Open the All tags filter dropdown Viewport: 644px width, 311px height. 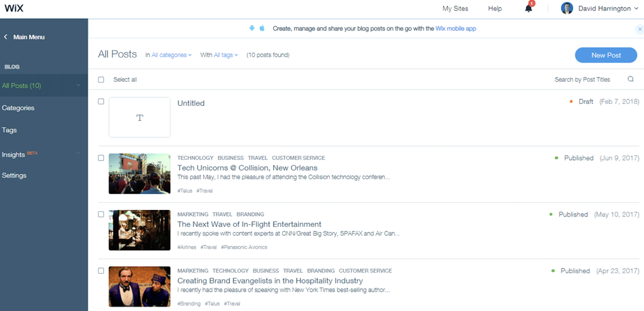coord(226,55)
